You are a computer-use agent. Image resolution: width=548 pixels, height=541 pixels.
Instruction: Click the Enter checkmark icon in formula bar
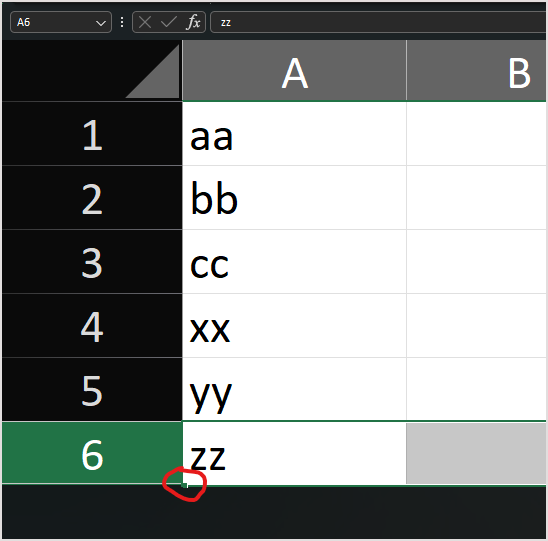(x=168, y=22)
